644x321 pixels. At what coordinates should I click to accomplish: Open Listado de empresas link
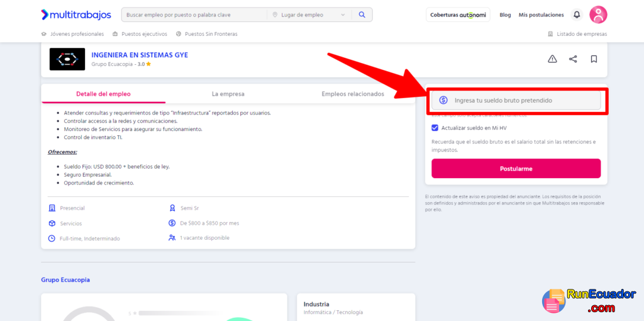point(582,34)
